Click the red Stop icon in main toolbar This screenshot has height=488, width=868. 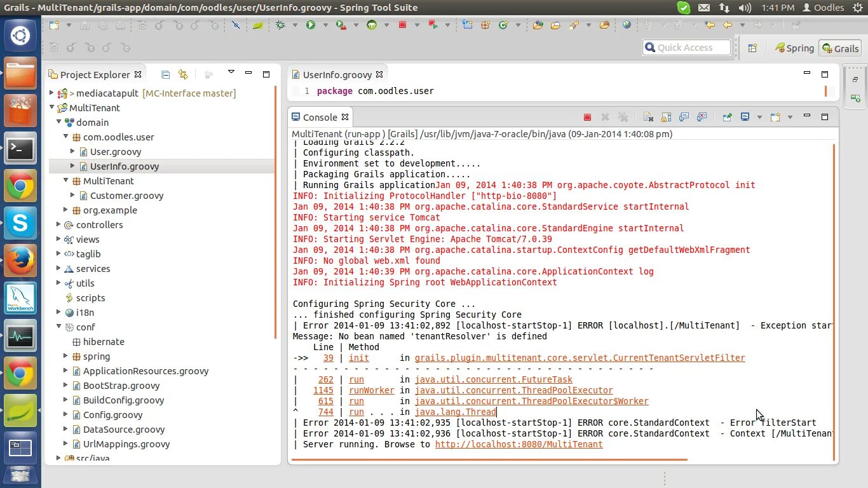pos(402,25)
